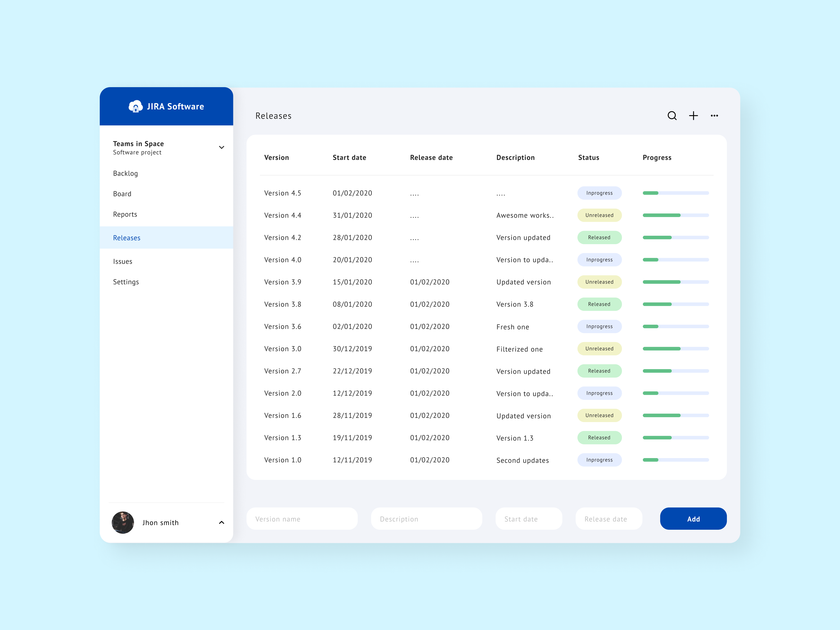Click into the Description input field

click(x=427, y=519)
